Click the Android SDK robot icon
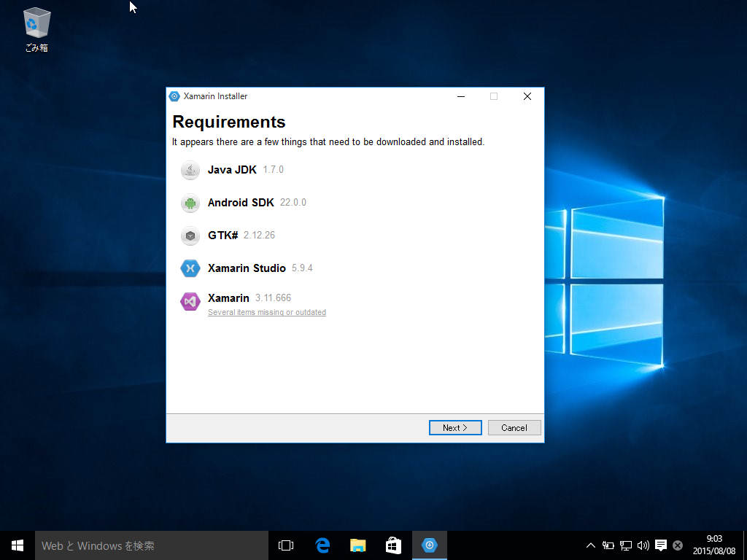747x560 pixels. click(x=190, y=203)
